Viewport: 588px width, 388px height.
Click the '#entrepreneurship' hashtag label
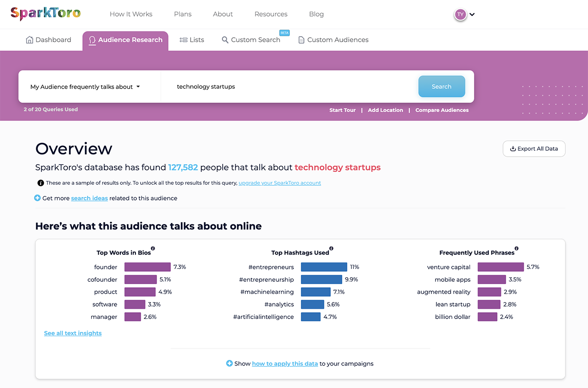point(266,280)
